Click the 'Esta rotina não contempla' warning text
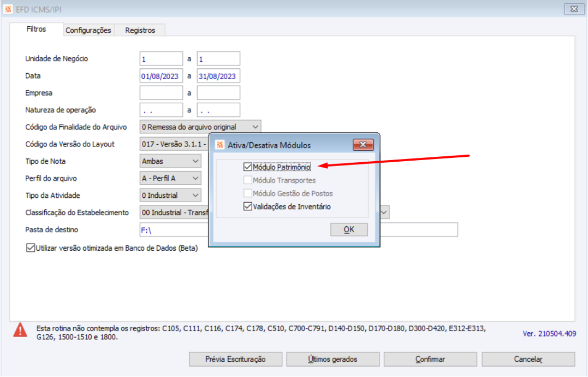The image size is (588, 377). pos(261,332)
